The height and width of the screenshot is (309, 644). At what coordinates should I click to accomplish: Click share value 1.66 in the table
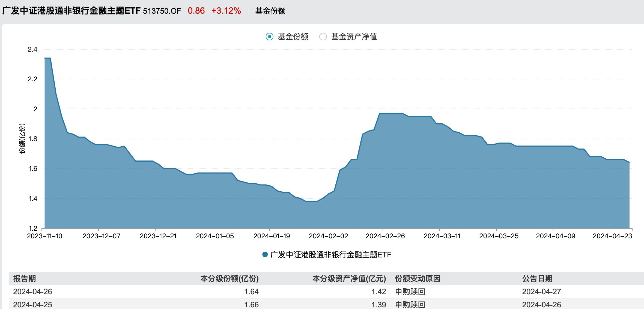click(x=251, y=305)
